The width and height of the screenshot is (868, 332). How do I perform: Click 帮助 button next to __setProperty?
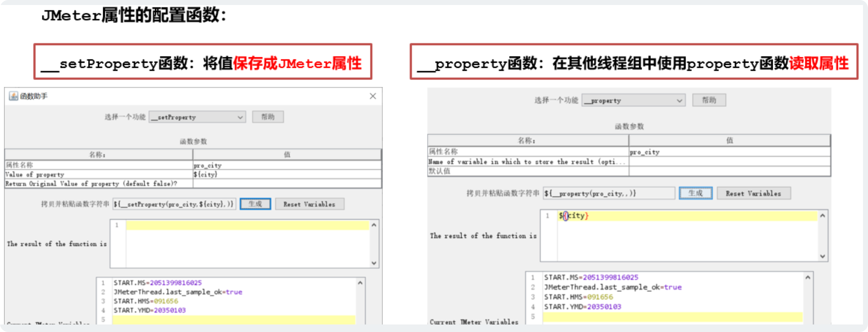(x=268, y=117)
